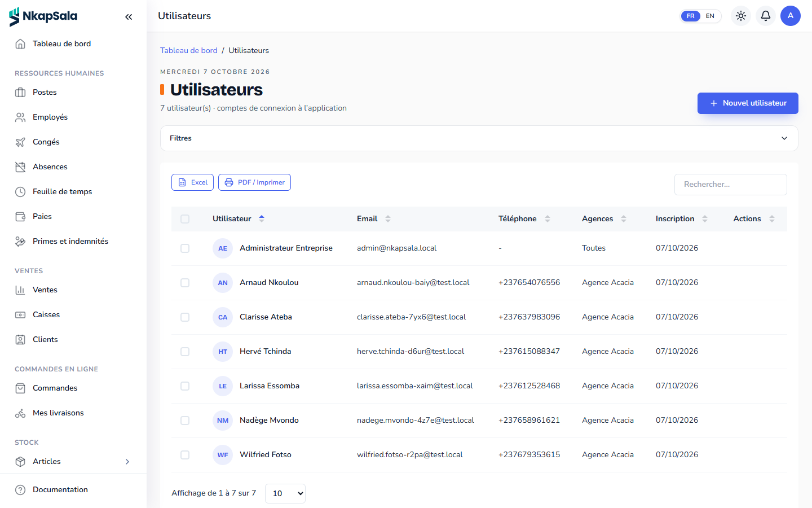Open the Ventes menu item

coord(73,290)
